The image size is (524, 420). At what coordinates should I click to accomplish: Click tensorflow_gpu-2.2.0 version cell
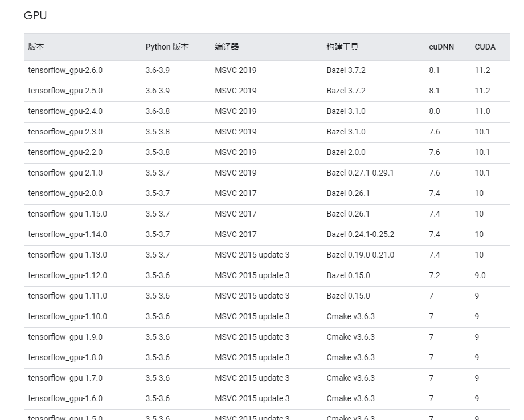pos(65,153)
